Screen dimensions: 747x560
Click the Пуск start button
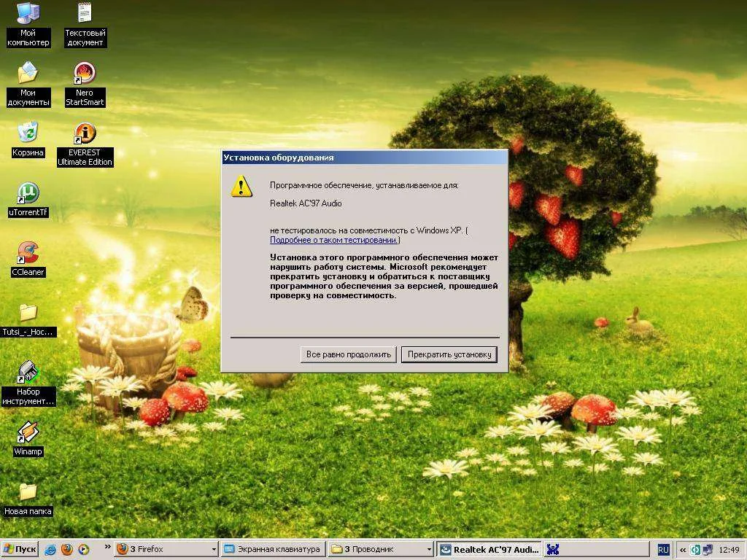coord(19,549)
